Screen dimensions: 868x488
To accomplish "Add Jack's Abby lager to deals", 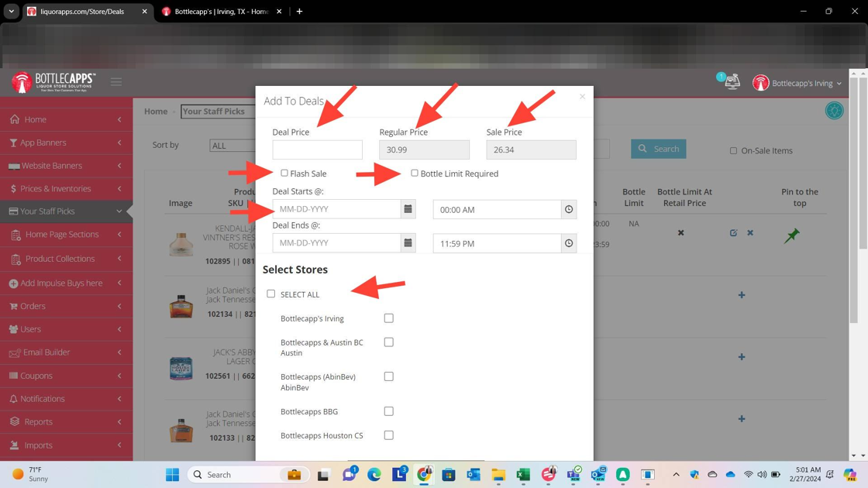I will (742, 357).
